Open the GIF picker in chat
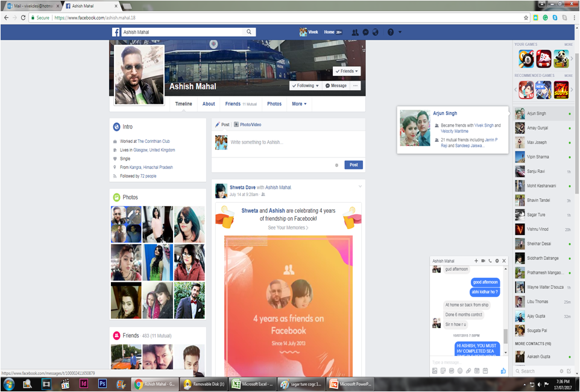The image size is (580, 392). [452, 371]
